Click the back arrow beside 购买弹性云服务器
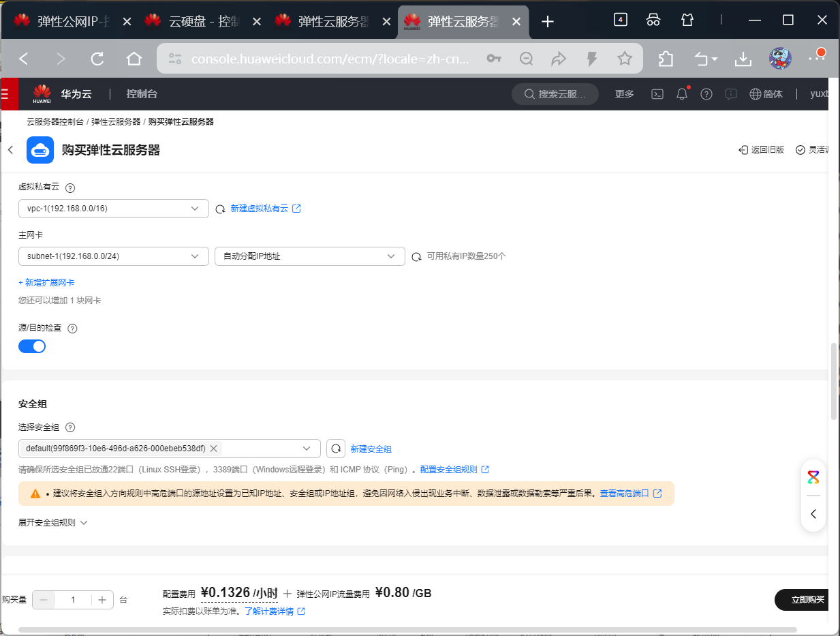This screenshot has width=840, height=636. pos(10,150)
